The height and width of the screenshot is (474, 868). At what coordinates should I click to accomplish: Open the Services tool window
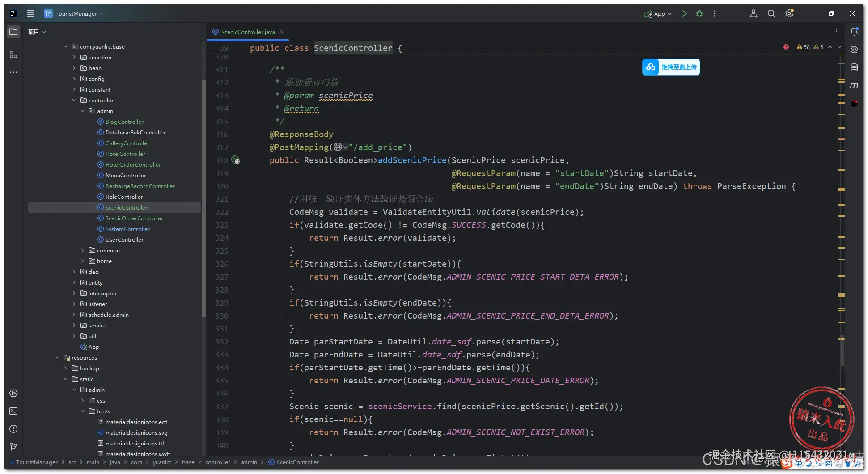(x=13, y=393)
